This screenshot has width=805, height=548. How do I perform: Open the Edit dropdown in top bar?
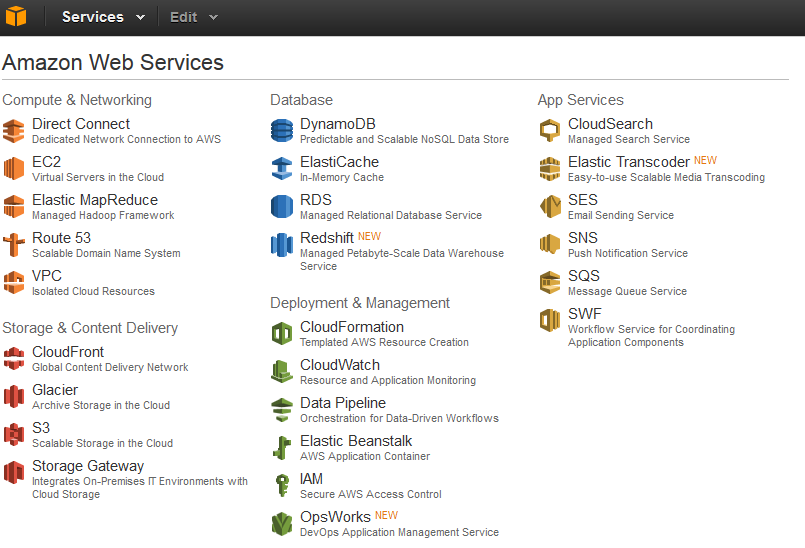[194, 17]
